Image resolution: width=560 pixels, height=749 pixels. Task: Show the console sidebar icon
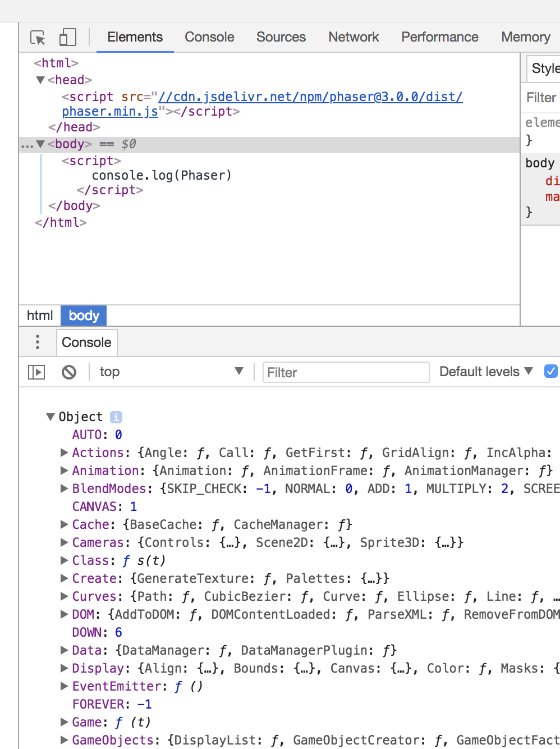pos(36,372)
